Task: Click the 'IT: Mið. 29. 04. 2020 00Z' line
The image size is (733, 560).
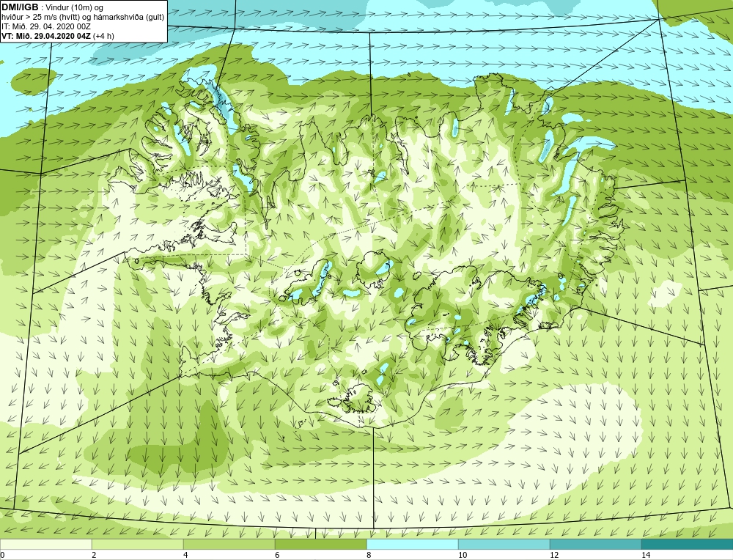Action: coord(46,26)
